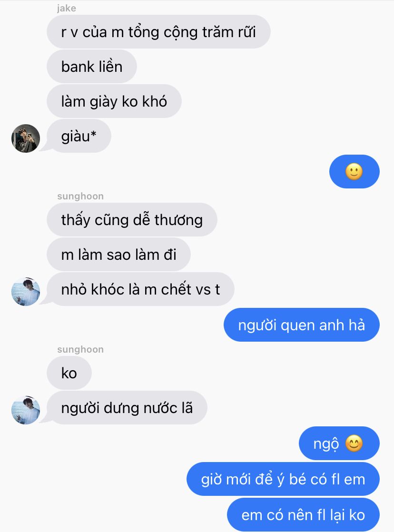Tap sunghoon's avatar beside 'nhỏ khóc là m chết vs t'
The image size is (394, 532).
tap(26, 292)
